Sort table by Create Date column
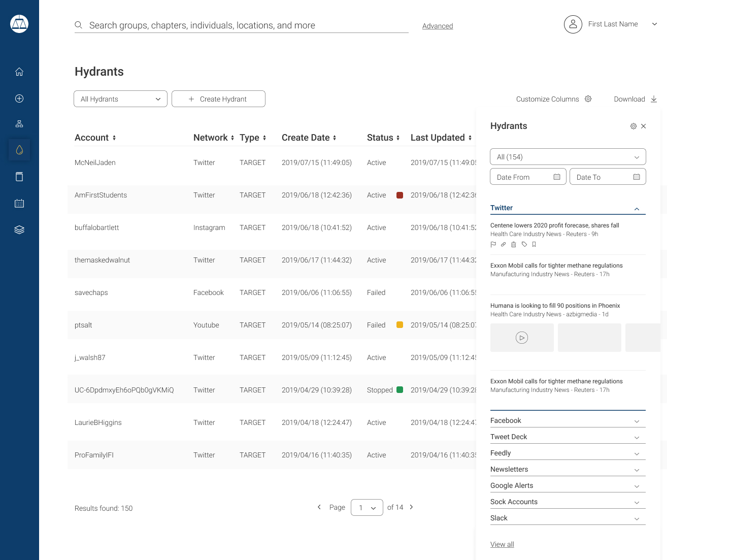 pos(335,138)
